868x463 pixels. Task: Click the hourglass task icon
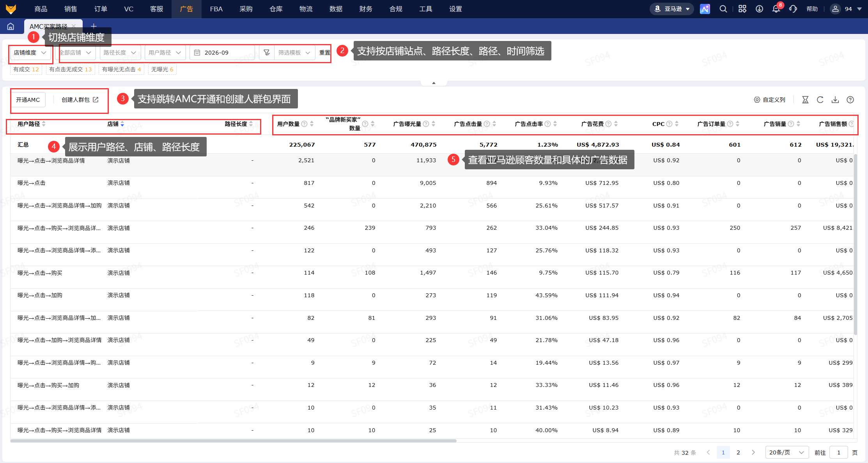[805, 100]
